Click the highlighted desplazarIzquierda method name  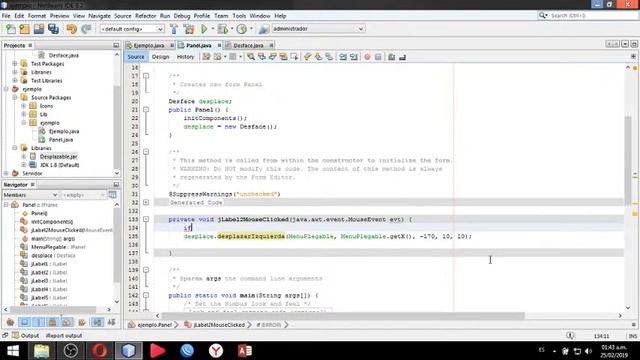click(251, 236)
